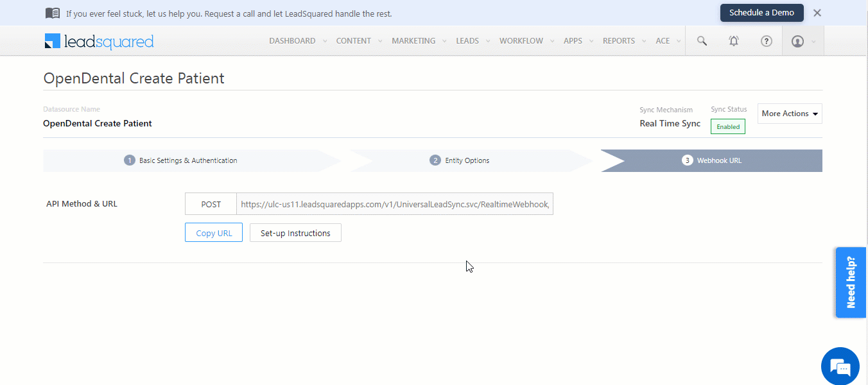Expand the arrow beside LEADS

tap(487, 41)
